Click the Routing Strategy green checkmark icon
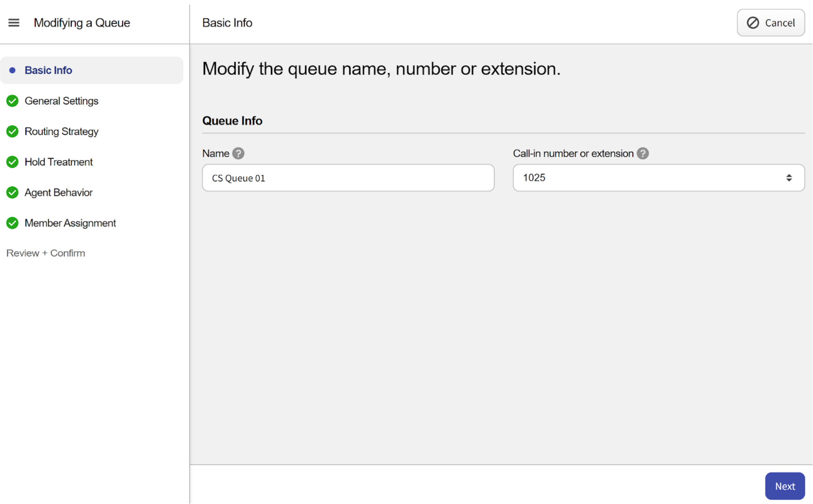The width and height of the screenshot is (813, 504). pos(12,132)
